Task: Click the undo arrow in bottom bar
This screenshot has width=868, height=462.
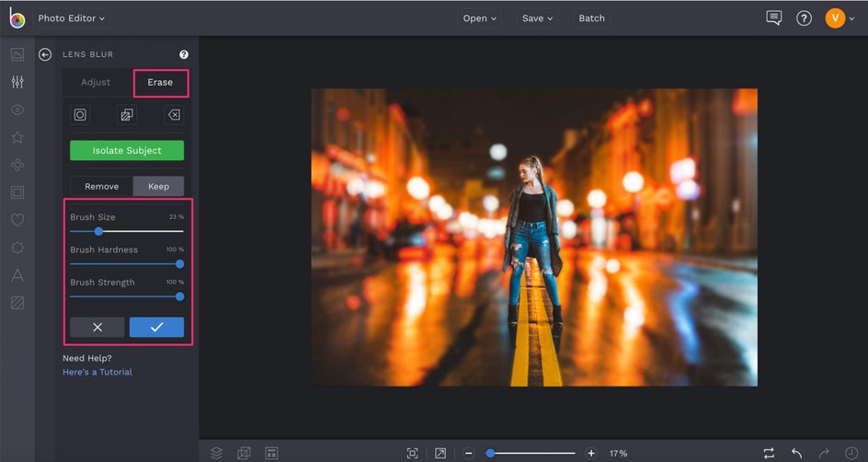Action: 796,453
